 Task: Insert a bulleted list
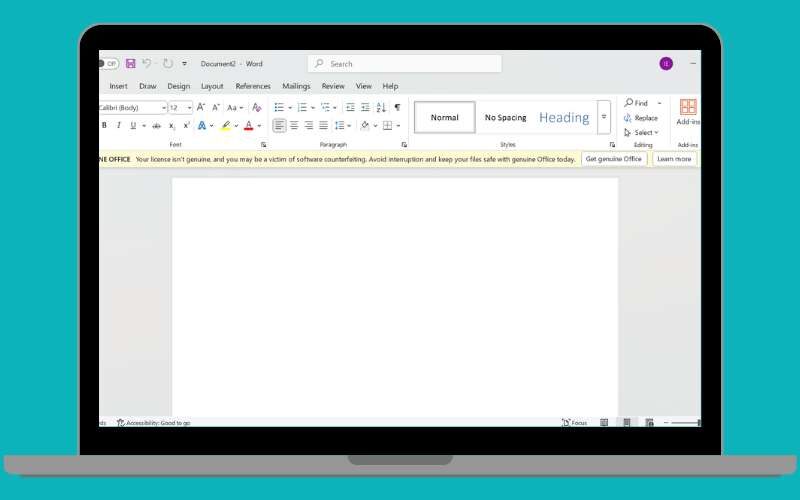[x=279, y=107]
